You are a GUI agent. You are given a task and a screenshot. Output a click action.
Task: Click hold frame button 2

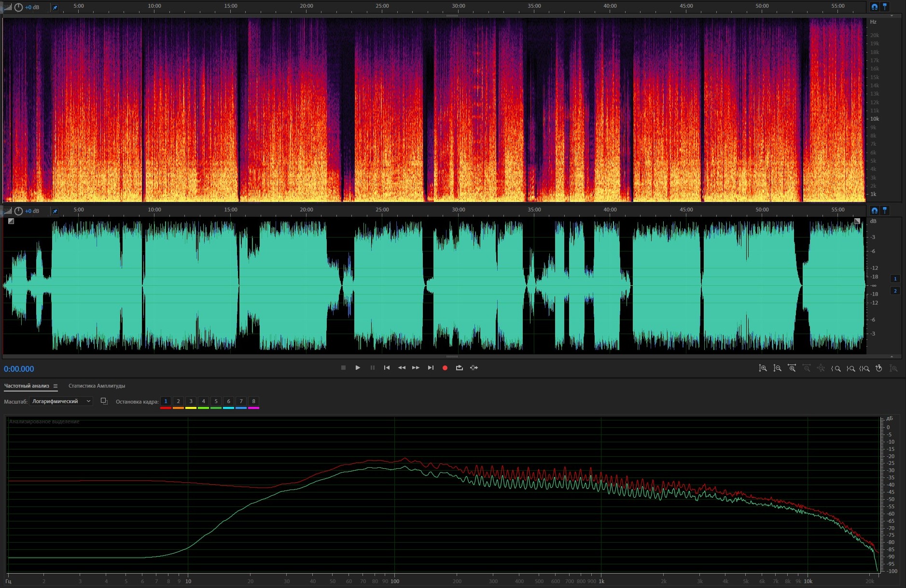point(178,401)
